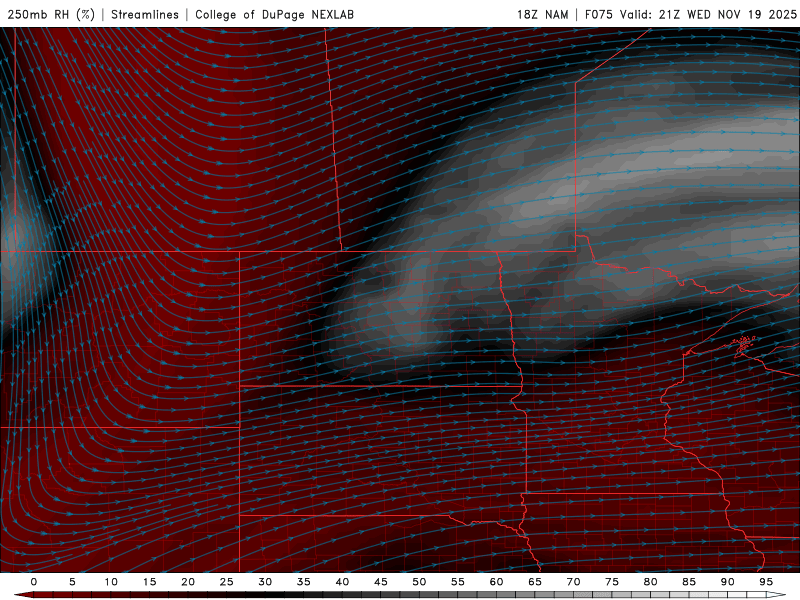Click the color bar label "90"

(x=727, y=582)
